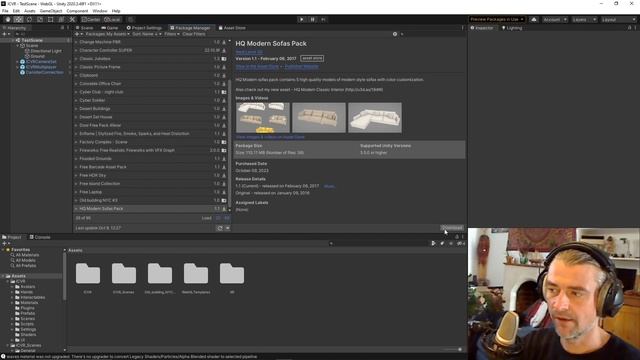Expand Free Laptop package row arrow

pyautogui.click(x=76, y=192)
